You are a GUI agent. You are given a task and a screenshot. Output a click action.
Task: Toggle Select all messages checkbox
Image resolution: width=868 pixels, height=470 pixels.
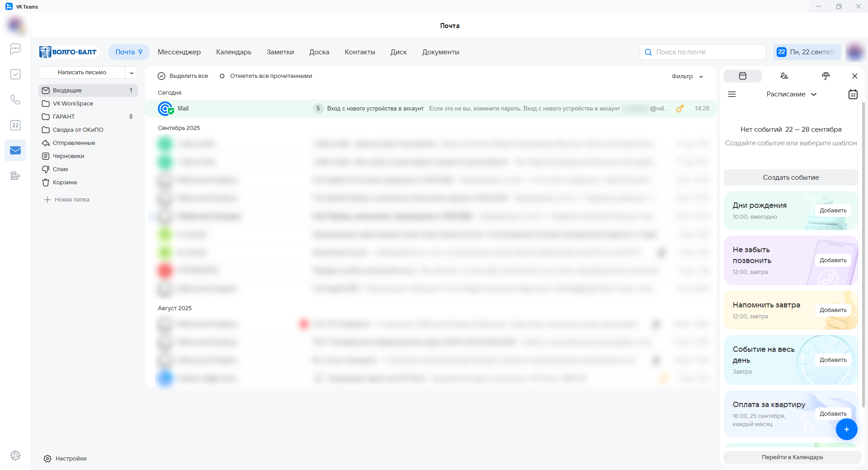click(x=161, y=76)
